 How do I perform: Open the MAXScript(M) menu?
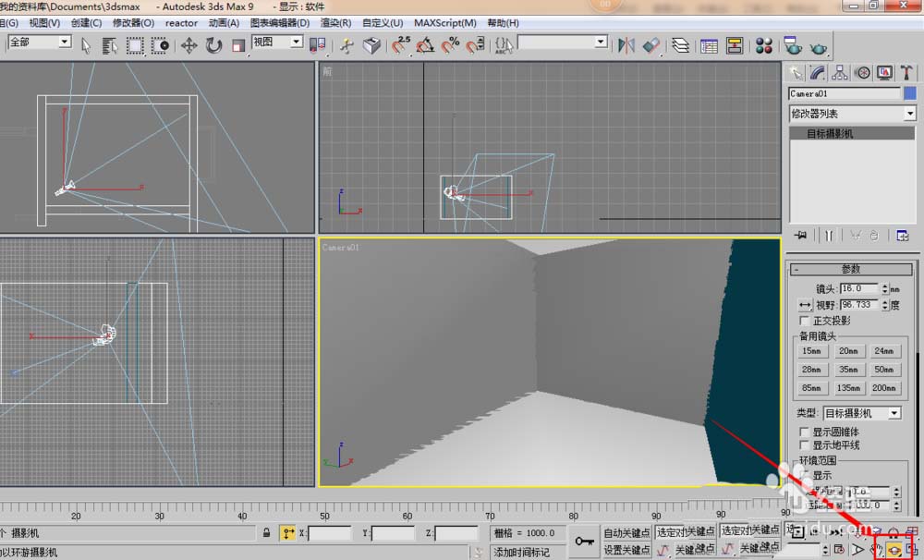coord(445,22)
